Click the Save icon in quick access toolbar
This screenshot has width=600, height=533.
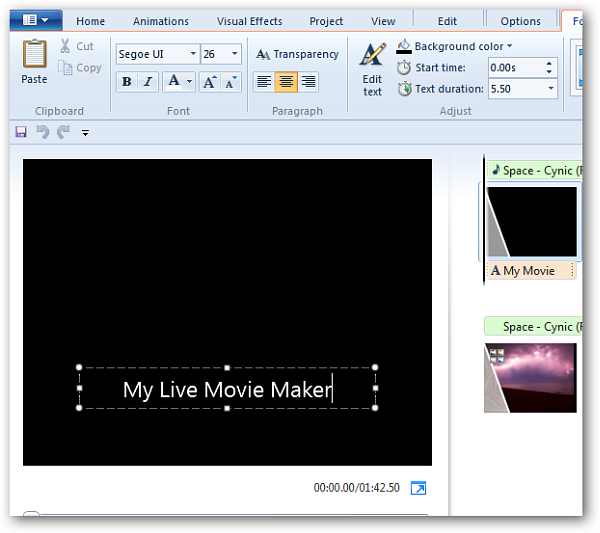point(21,132)
